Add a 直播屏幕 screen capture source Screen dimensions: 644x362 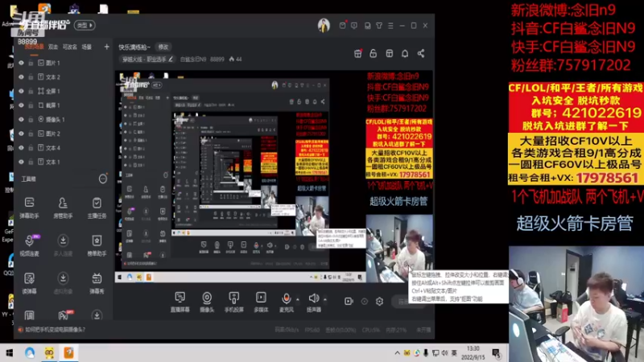(180, 302)
